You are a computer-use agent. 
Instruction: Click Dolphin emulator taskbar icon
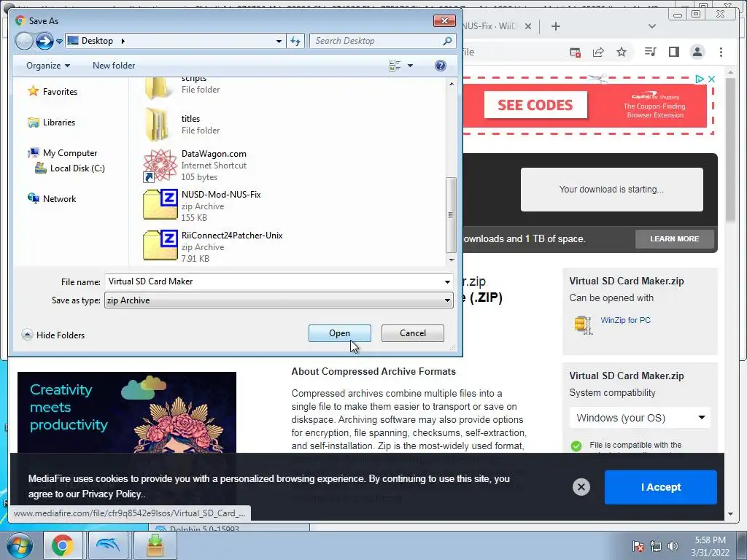click(x=108, y=545)
